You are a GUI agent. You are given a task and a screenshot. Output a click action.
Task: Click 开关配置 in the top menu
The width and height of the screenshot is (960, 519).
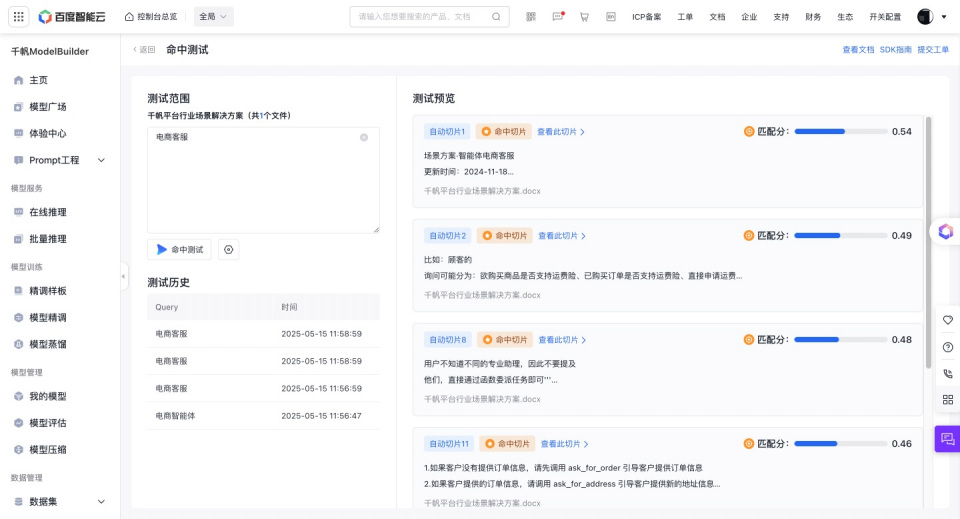885,17
